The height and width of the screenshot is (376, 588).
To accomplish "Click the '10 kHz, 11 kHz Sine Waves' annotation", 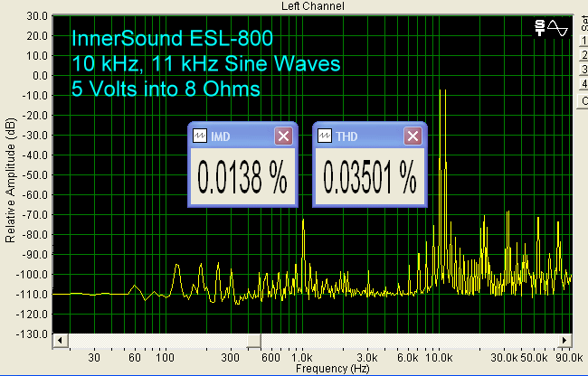I will coord(206,63).
